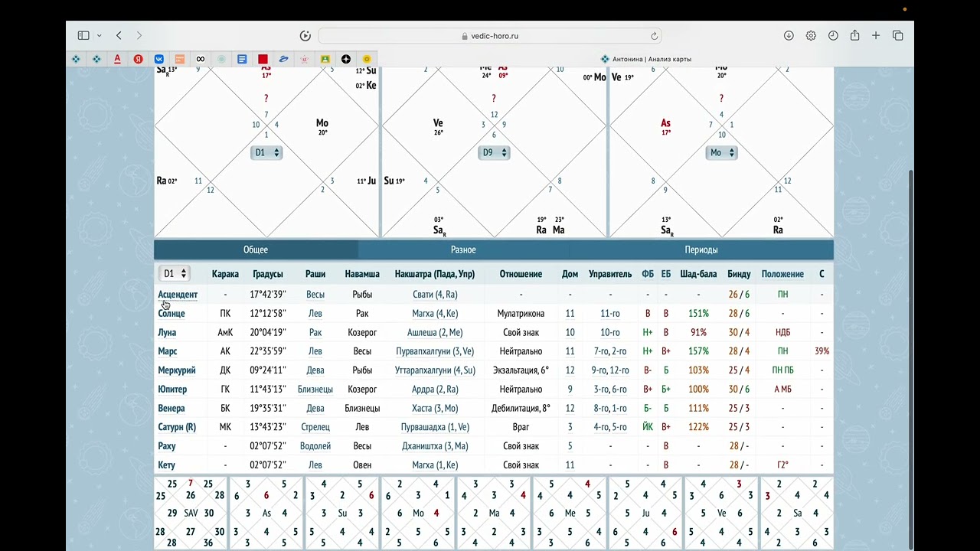
Task: Click the Ардра (2, Ra) nakshatra cell
Action: (435, 390)
